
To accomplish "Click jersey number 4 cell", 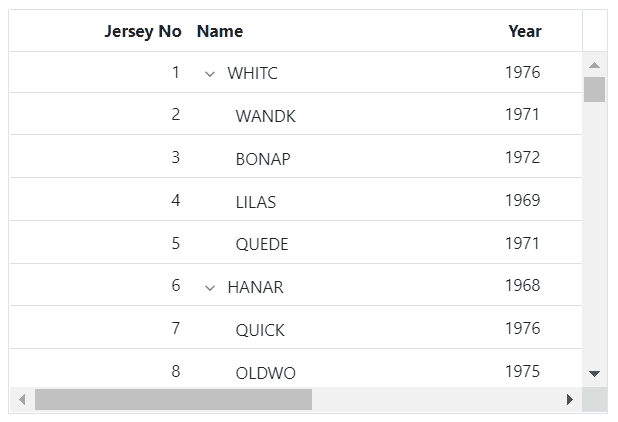I will point(176,200).
